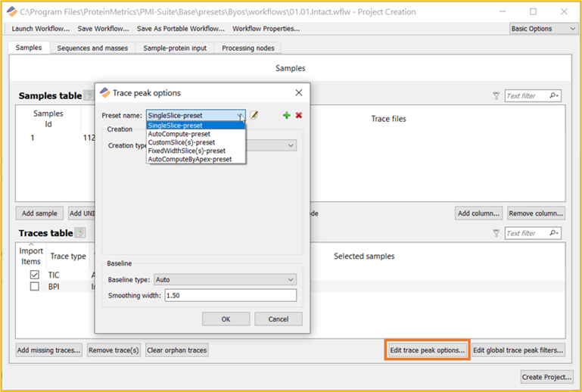This screenshot has height=392, width=582.
Task: Select SingleSlice-preset from the list
Action: [195, 126]
